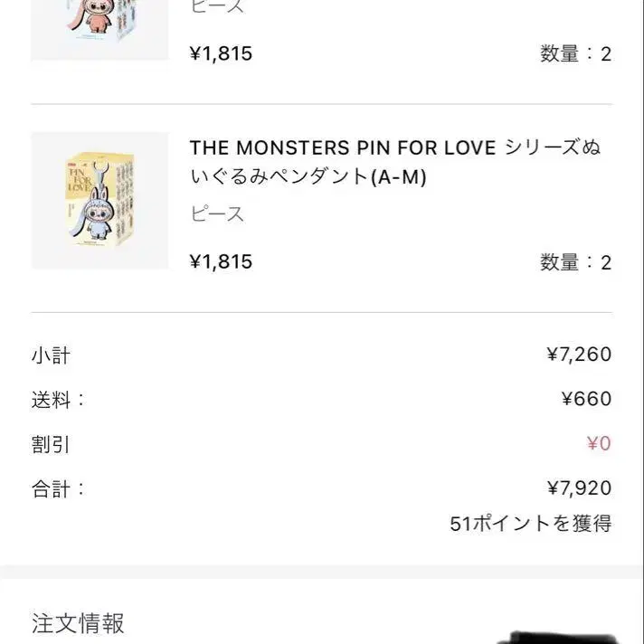Click 数量：2 of the top item

pos(575,53)
